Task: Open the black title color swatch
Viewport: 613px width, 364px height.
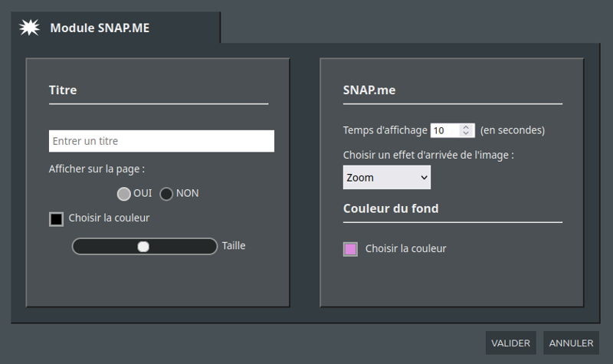Action: pos(56,219)
